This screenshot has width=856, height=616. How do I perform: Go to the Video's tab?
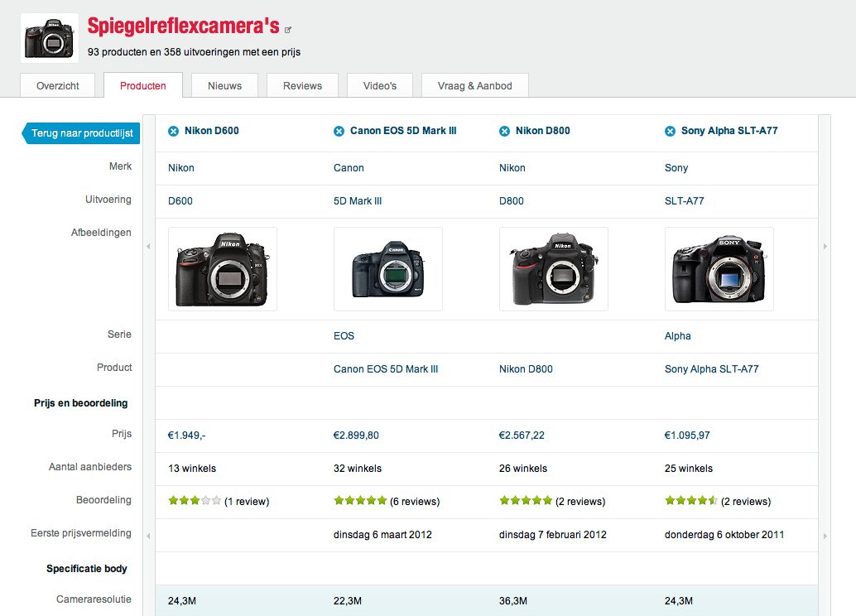[x=380, y=86]
